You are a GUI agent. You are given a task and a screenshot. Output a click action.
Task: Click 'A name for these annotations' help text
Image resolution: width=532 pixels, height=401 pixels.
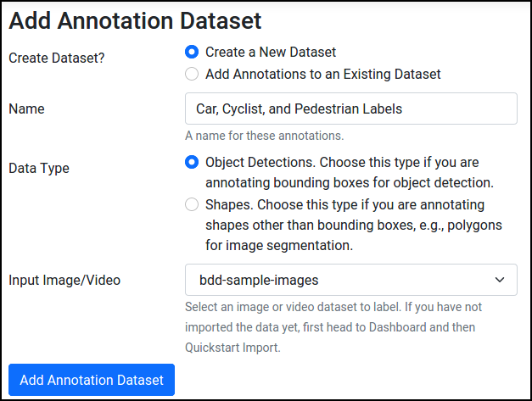(265, 136)
